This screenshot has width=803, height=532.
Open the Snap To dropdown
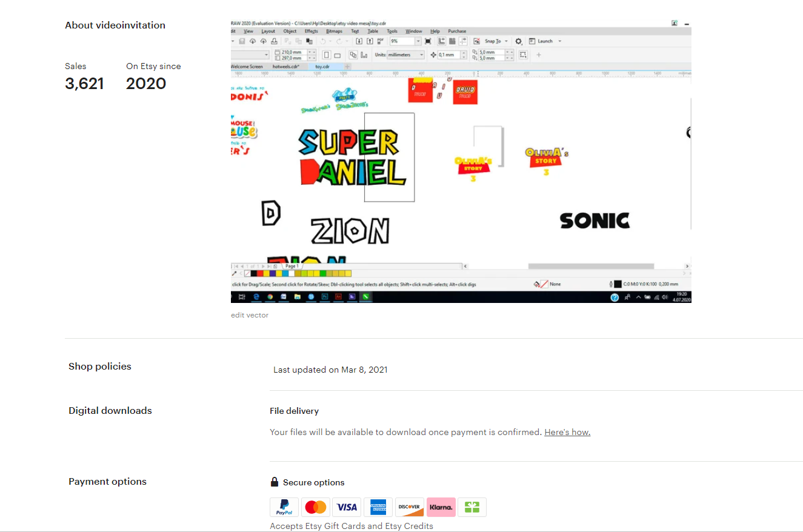(493, 41)
